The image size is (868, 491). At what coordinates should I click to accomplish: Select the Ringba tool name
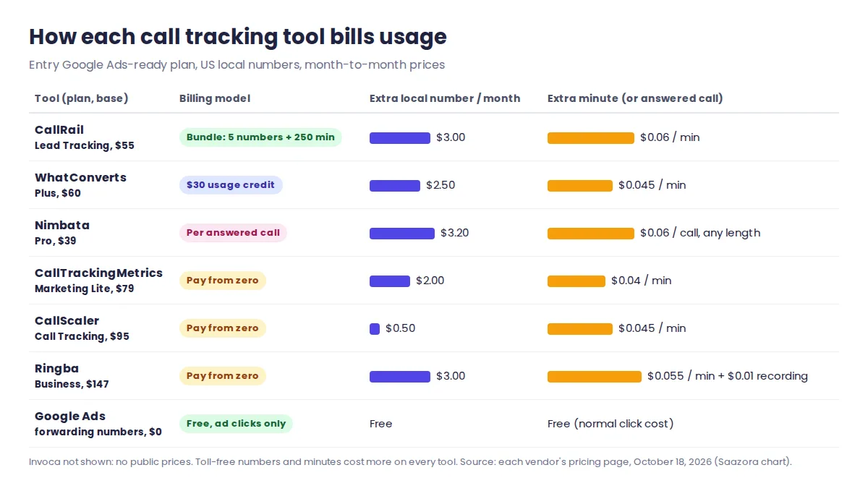tap(56, 369)
